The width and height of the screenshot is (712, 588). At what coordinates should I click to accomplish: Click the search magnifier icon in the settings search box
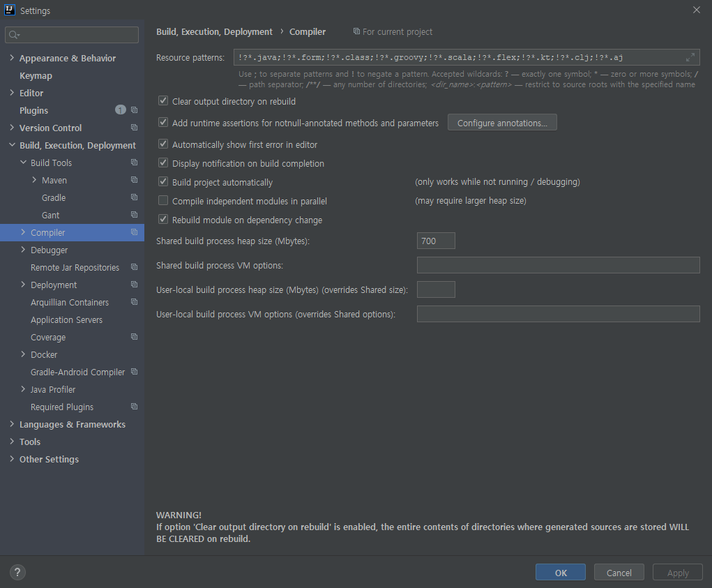14,35
